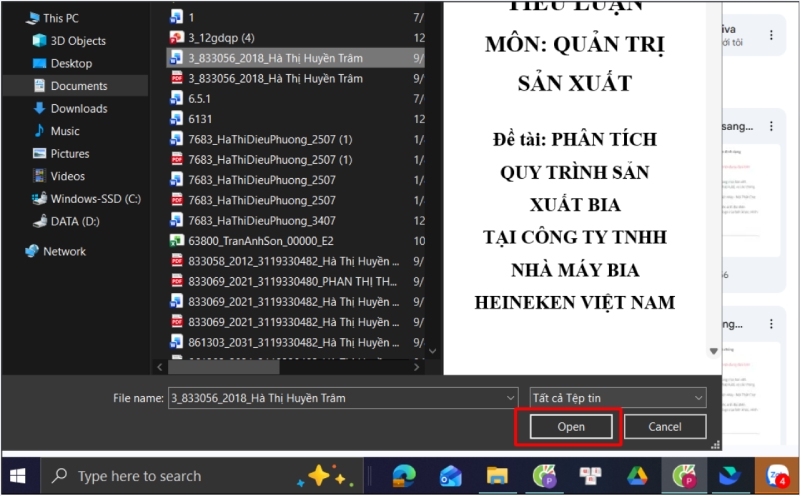Viewport: 800px width, 496px height.
Task: Open the blue bird app taskbar icon
Action: (x=730, y=476)
